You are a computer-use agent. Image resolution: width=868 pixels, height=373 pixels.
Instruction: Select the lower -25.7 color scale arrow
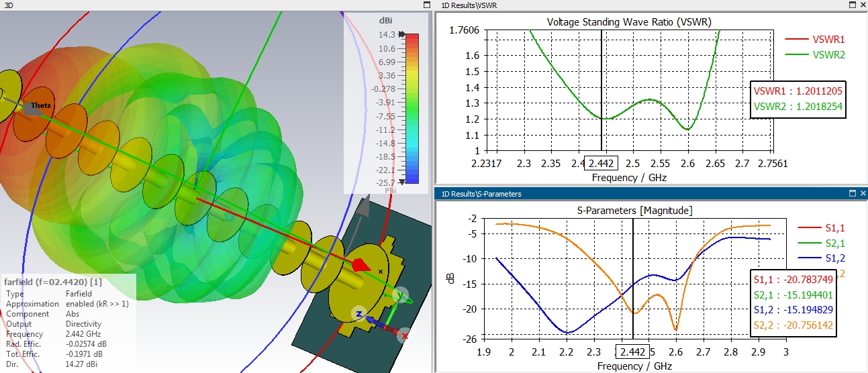[401, 182]
